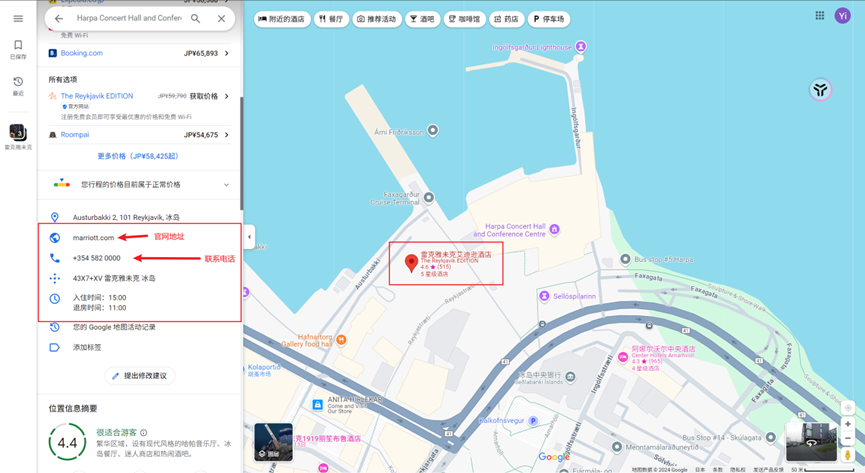Expand the Booking.com row chevron
Image resolution: width=865 pixels, height=473 pixels.
(226, 54)
